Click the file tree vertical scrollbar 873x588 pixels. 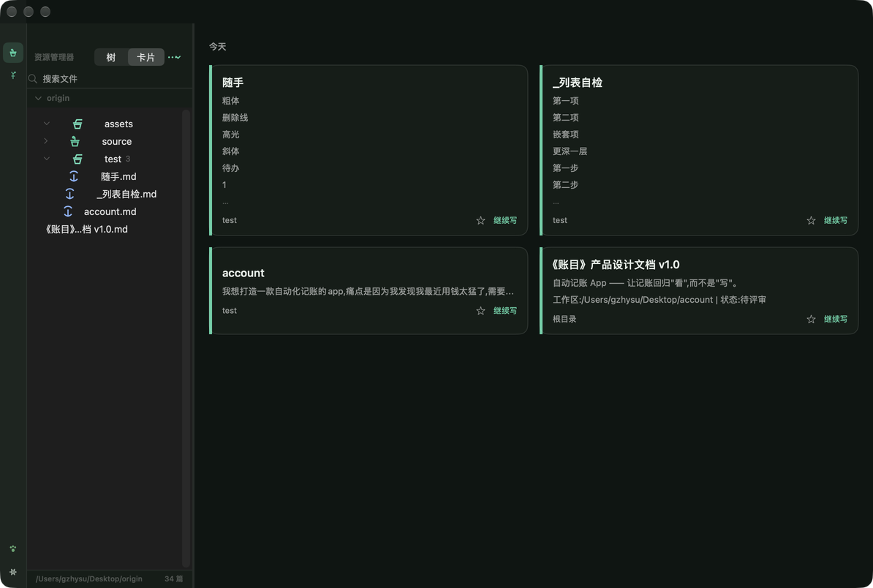186,338
